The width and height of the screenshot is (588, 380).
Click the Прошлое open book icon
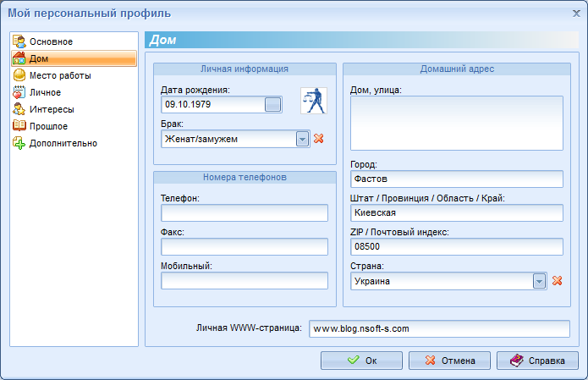(x=19, y=125)
